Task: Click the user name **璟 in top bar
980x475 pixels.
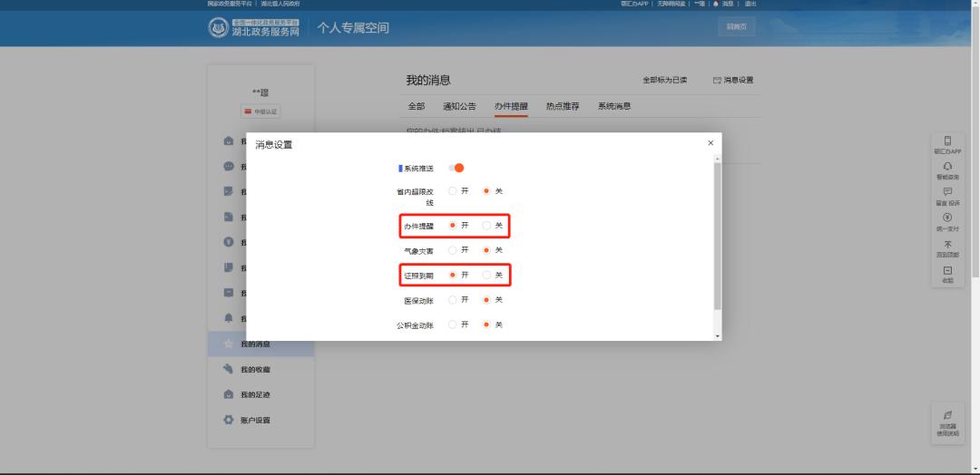Action: coord(700,4)
